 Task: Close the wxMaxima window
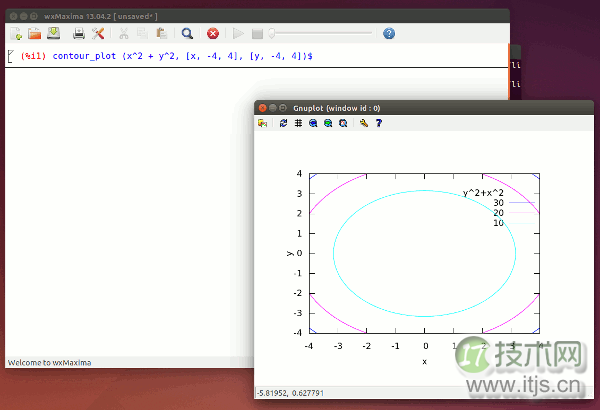pyautogui.click(x=13, y=16)
